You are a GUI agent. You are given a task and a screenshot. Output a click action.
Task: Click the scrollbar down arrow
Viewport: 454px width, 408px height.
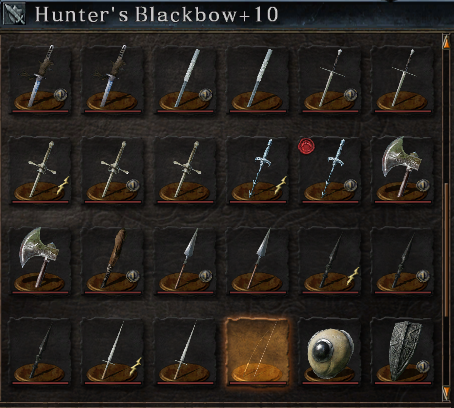[x=446, y=392]
